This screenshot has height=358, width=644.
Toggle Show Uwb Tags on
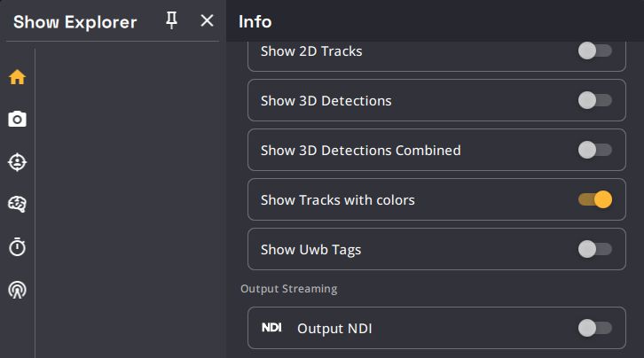pos(594,250)
